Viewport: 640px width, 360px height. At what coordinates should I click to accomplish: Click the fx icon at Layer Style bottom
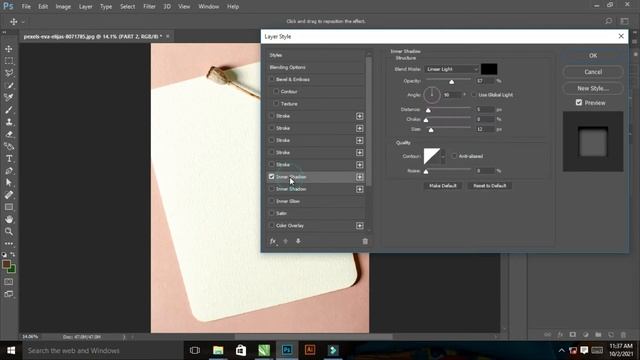click(273, 241)
